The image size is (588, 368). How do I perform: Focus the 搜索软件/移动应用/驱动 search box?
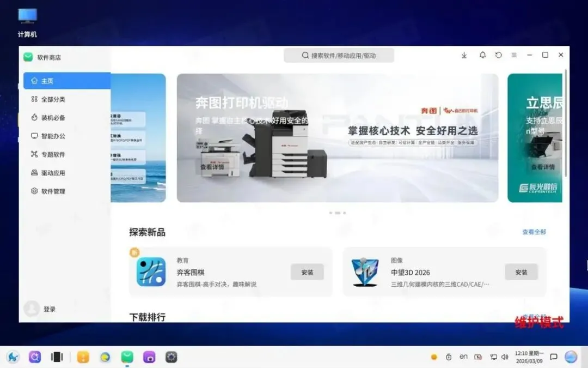(339, 56)
